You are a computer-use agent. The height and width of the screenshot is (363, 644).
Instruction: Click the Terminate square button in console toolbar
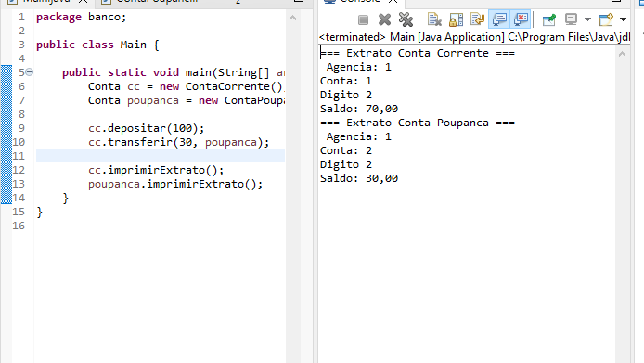pyautogui.click(x=363, y=19)
